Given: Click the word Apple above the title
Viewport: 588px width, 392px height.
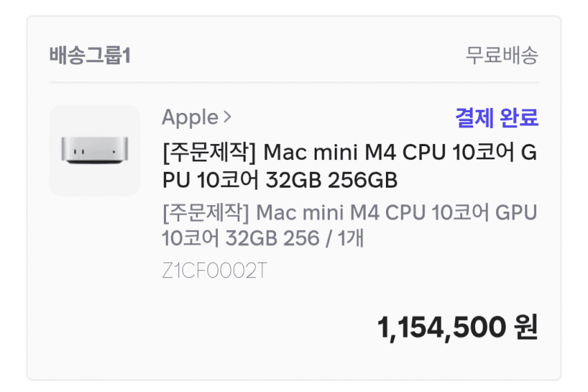Looking at the screenshot, I should [x=190, y=118].
